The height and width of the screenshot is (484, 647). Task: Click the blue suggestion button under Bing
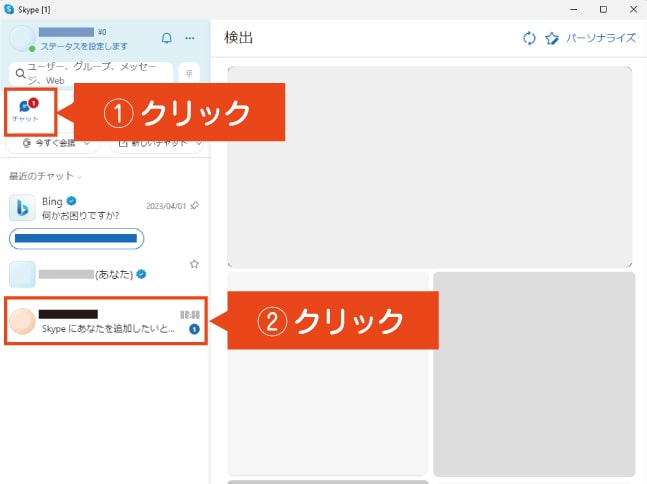(76, 238)
